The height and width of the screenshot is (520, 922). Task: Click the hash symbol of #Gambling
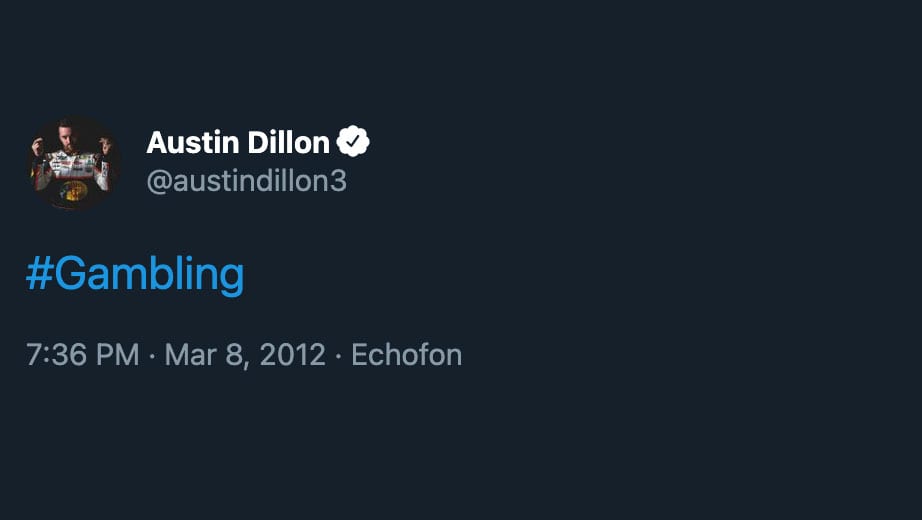[38, 274]
